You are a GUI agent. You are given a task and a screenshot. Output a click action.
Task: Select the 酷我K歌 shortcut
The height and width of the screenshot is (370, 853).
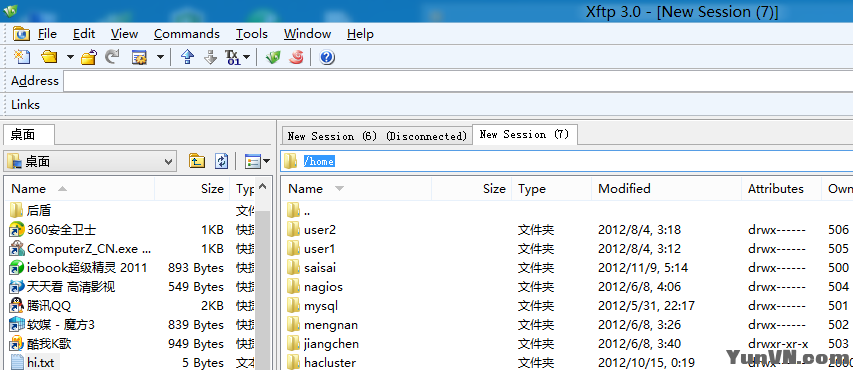pos(40,344)
